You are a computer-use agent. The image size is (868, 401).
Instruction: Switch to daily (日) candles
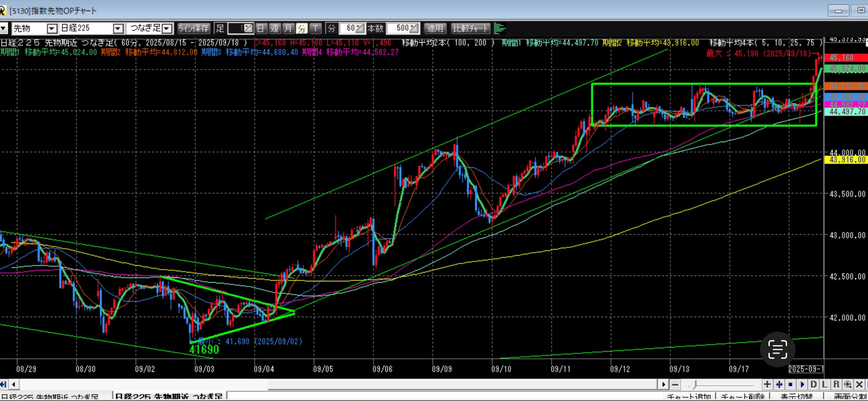tap(261, 28)
